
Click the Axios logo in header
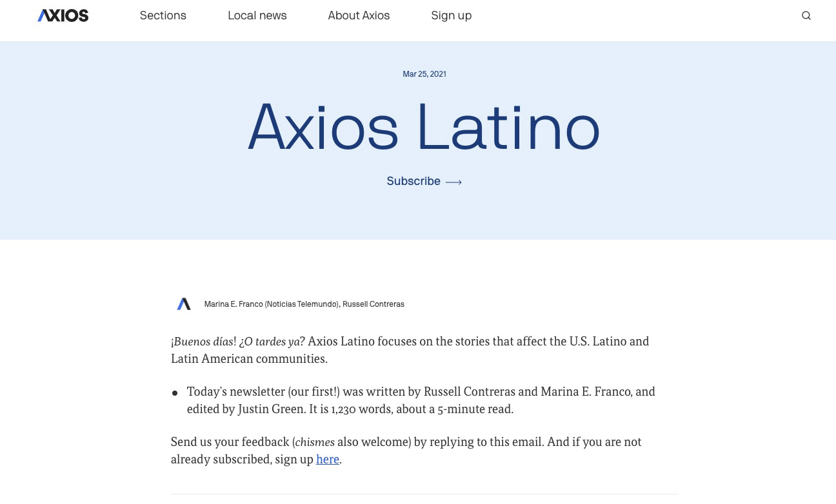[x=63, y=15]
